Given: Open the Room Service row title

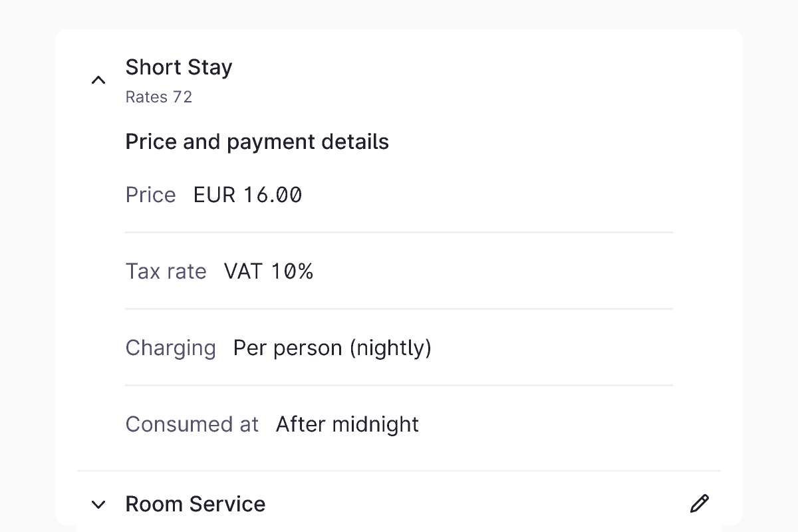Looking at the screenshot, I should pos(196,504).
